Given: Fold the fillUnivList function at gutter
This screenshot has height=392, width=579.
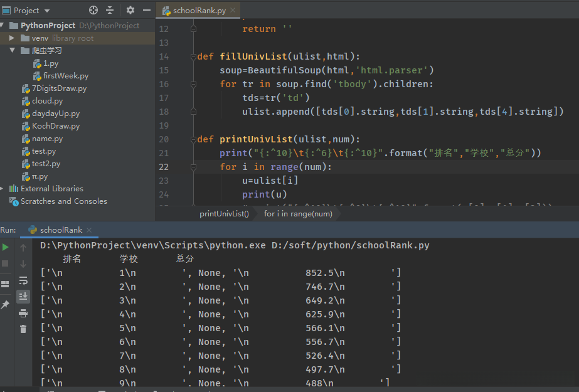Looking at the screenshot, I should pyautogui.click(x=193, y=56).
